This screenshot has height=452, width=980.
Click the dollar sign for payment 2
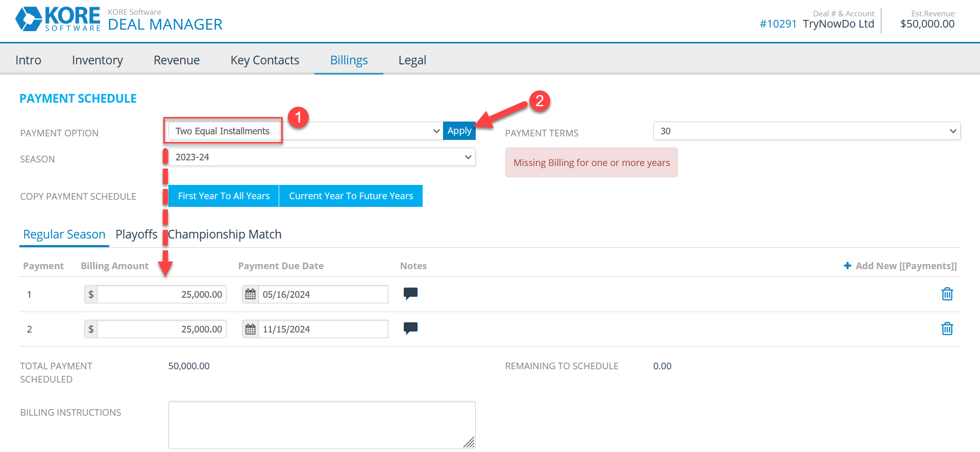click(x=91, y=329)
